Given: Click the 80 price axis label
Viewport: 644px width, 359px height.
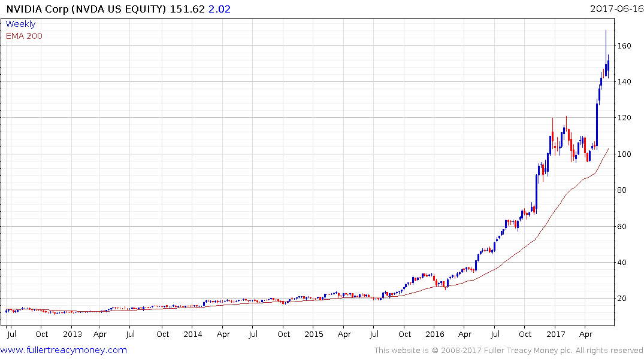Looking at the screenshot, I should click(622, 190).
